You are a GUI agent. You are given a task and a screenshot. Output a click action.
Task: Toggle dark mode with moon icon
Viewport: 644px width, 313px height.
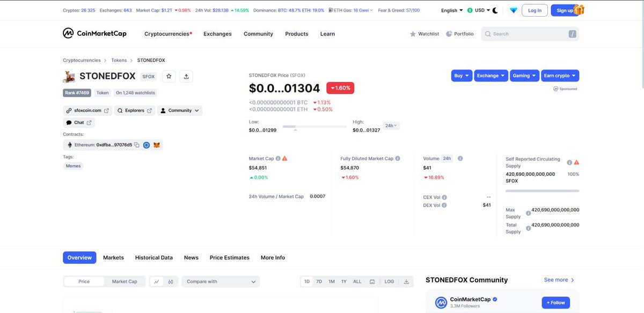click(495, 10)
